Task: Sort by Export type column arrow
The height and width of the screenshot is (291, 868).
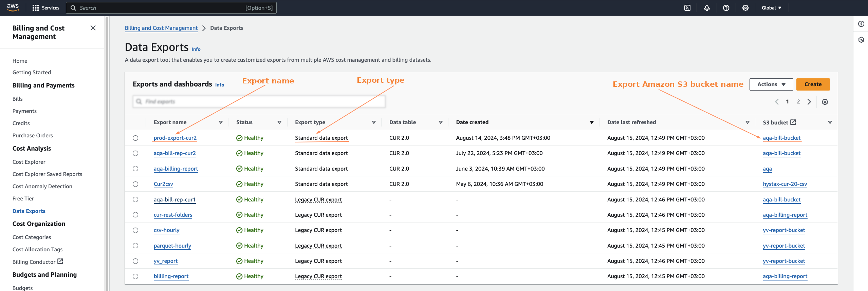Action: 374,122
